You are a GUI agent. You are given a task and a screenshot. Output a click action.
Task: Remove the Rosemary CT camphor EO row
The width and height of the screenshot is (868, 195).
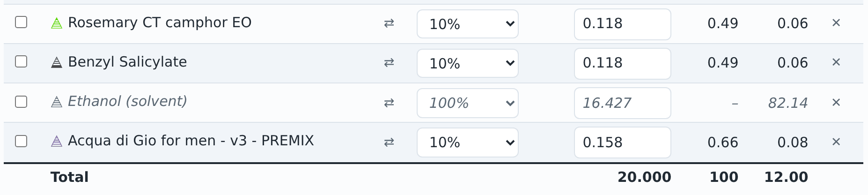836,22
